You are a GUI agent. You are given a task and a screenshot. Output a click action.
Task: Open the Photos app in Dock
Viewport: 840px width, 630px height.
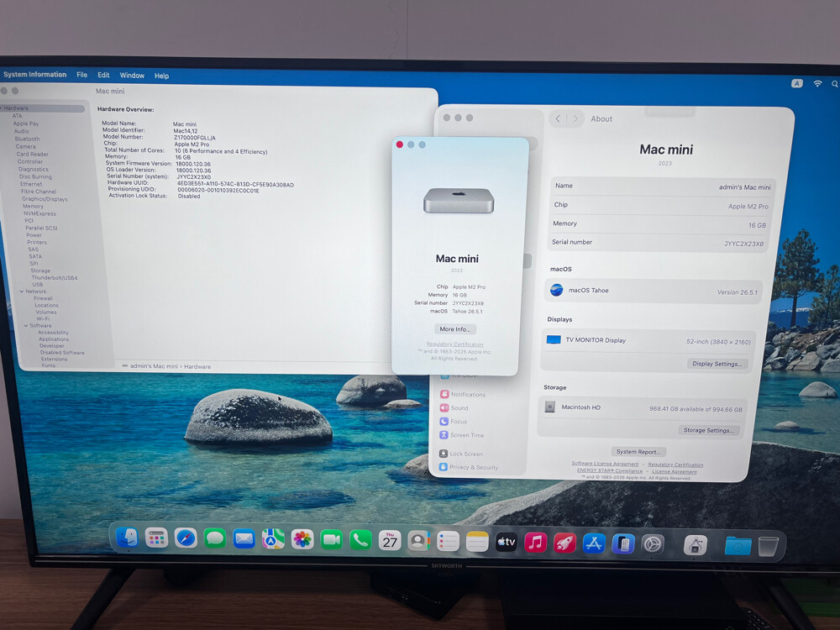302,539
